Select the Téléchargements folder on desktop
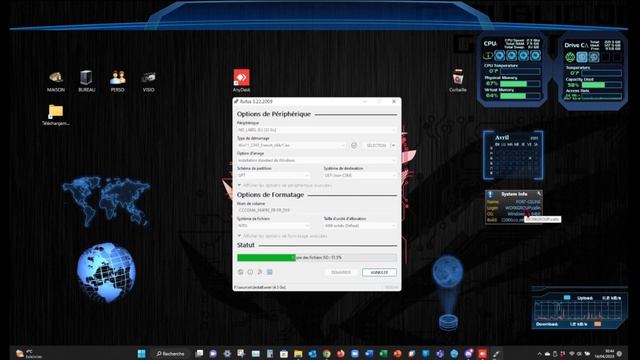Viewport: 640px width, 360px height. pos(56,115)
